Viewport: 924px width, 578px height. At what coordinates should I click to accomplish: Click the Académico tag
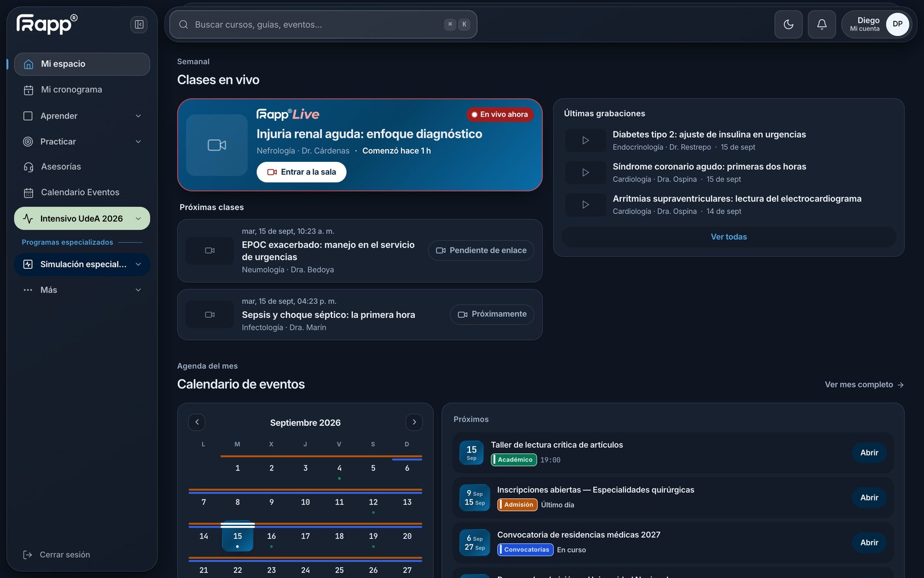coord(514,460)
